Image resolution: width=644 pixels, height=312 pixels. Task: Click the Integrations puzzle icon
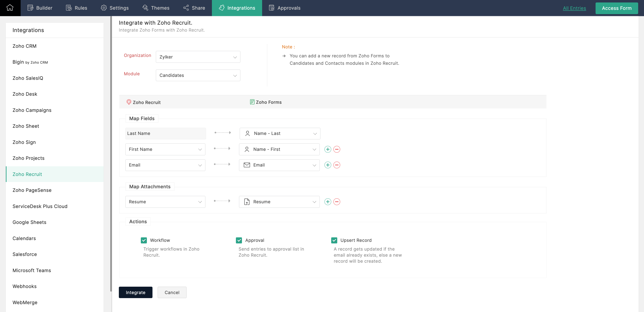pos(222,8)
